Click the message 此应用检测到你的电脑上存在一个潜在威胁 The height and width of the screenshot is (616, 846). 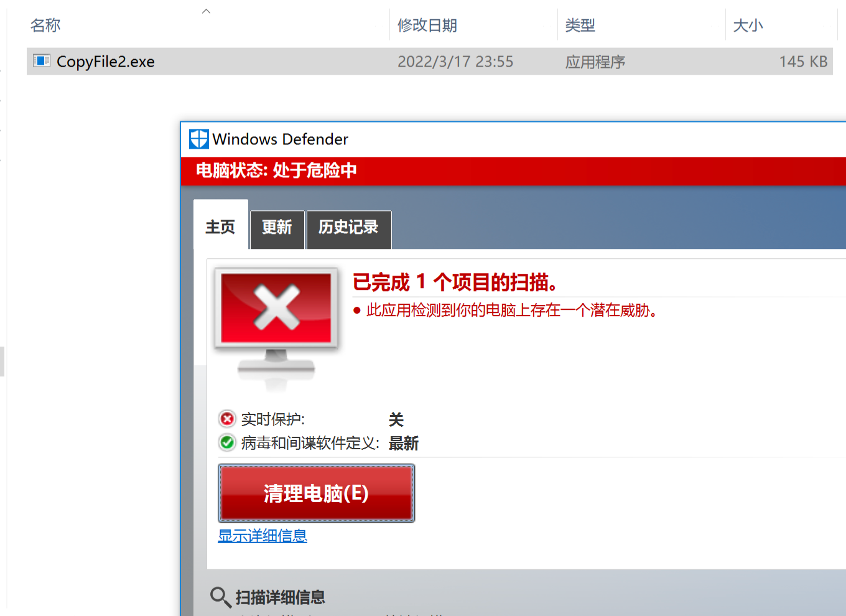(x=512, y=310)
